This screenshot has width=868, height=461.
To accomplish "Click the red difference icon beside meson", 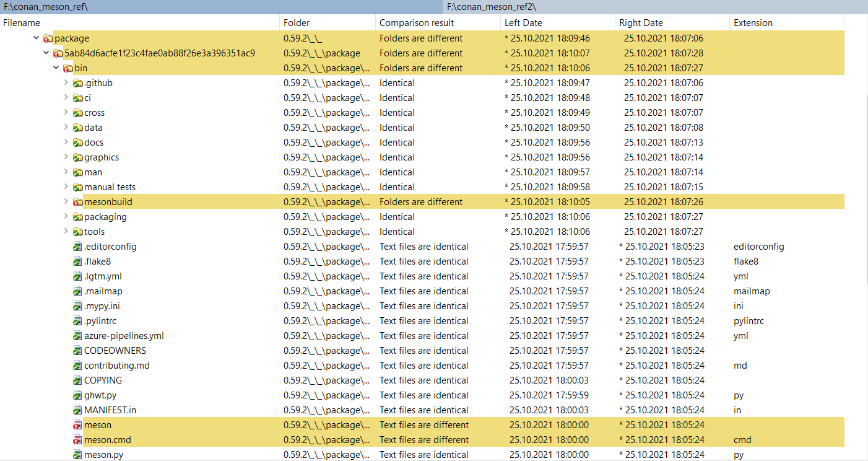I will click(77, 424).
